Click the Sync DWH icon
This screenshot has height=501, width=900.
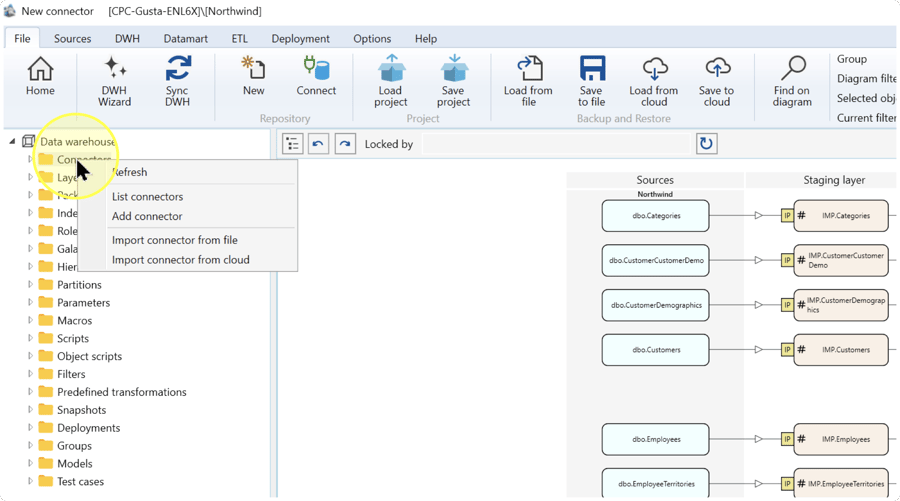[x=177, y=68]
